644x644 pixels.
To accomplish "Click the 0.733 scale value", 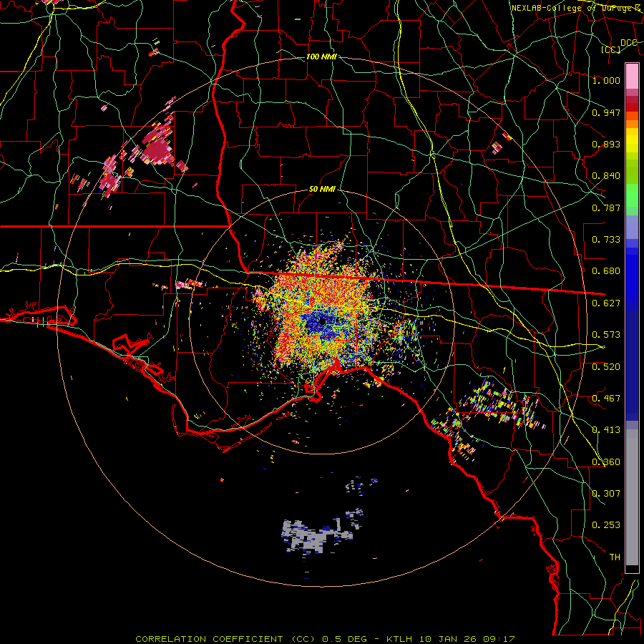I will pos(606,240).
